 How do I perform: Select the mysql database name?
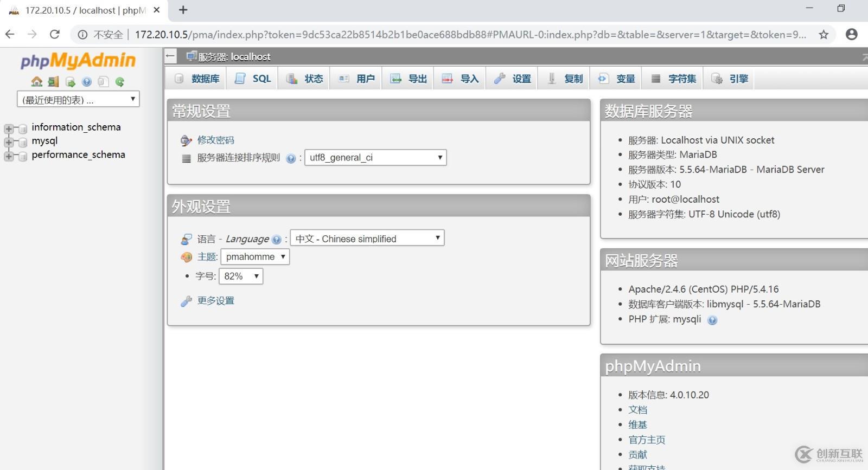[x=44, y=141]
